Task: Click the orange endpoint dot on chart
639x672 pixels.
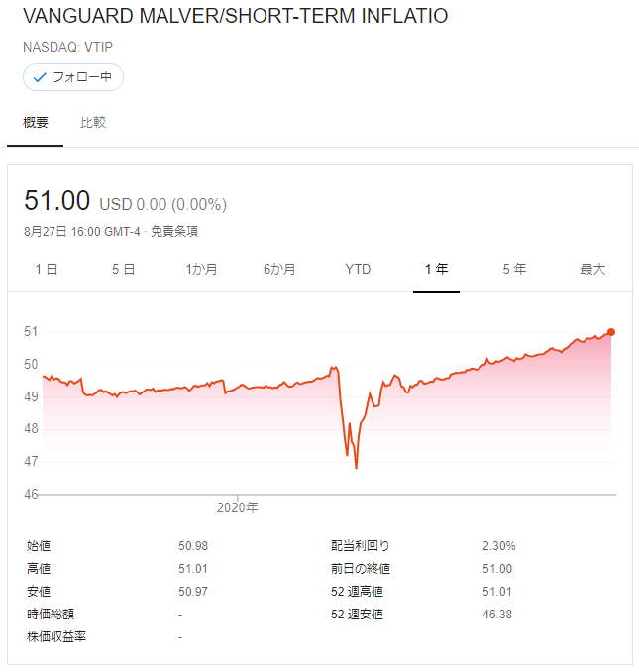Action: [611, 332]
